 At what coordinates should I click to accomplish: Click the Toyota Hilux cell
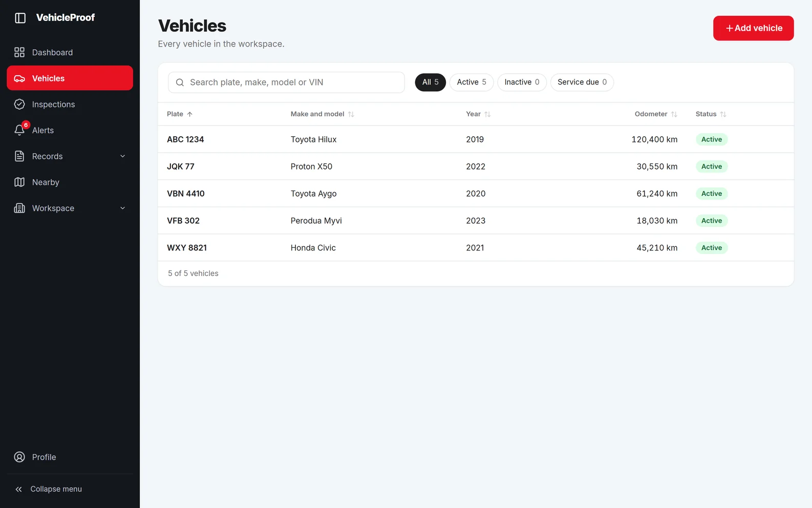pos(314,139)
